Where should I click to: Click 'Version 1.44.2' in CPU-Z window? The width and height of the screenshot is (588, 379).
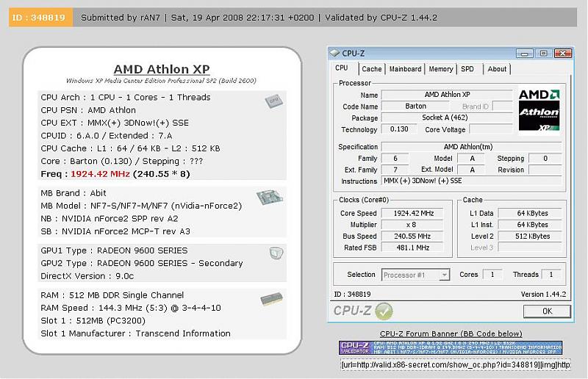[543, 295]
